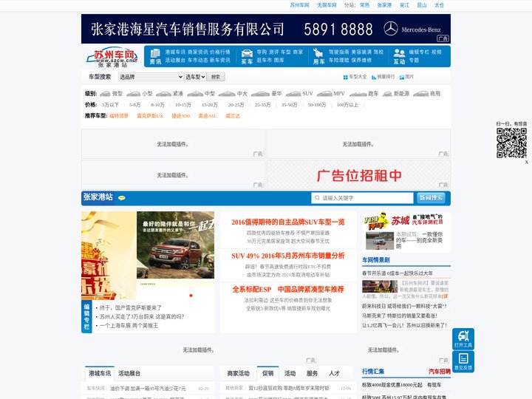Open the 选车型 model dropdown

[195, 77]
